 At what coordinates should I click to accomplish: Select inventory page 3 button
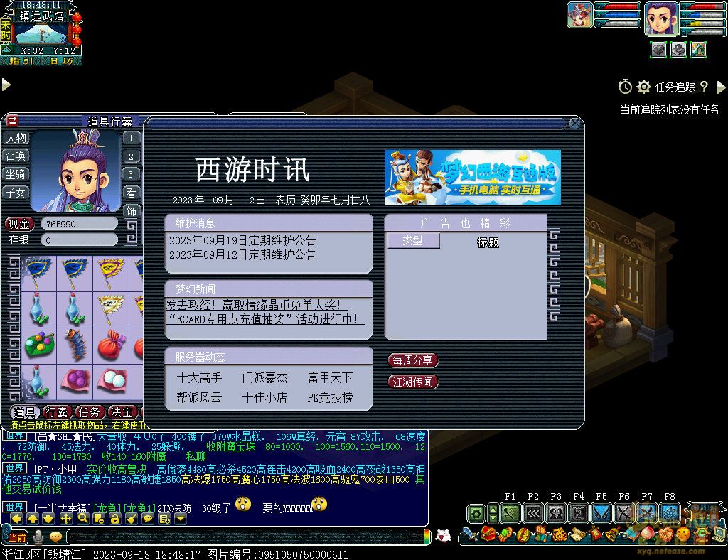pyautogui.click(x=131, y=174)
